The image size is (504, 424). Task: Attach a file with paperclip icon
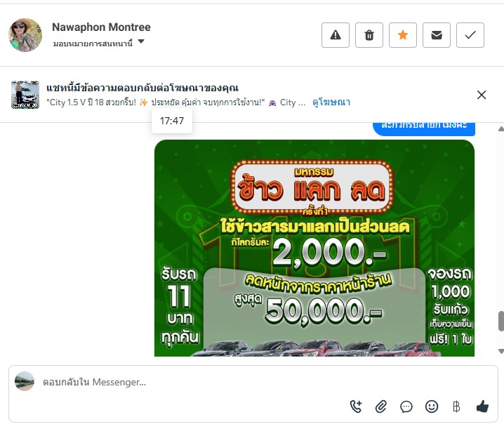pyautogui.click(x=381, y=406)
